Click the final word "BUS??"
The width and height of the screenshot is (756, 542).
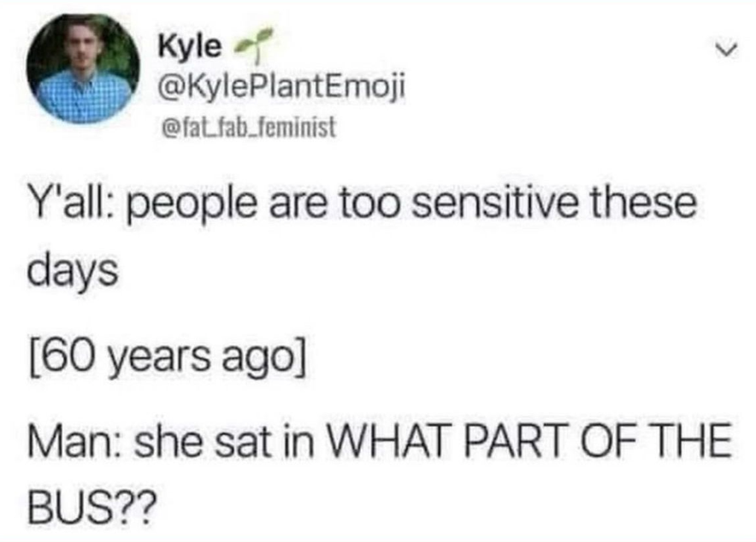[92, 507]
